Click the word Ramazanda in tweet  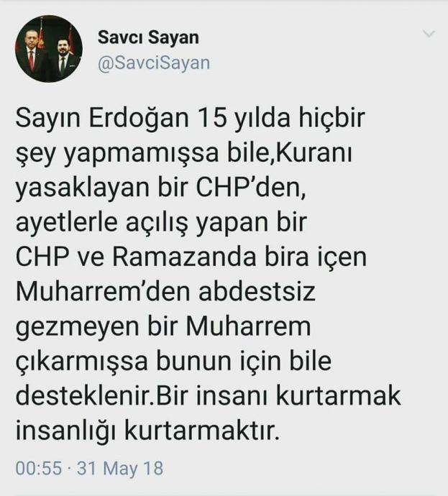tap(184, 257)
